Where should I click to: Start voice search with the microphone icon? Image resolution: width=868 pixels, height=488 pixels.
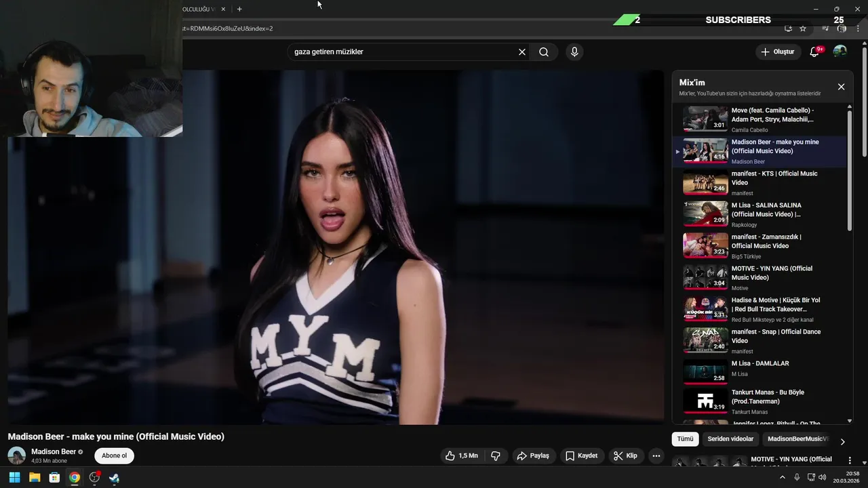(574, 52)
